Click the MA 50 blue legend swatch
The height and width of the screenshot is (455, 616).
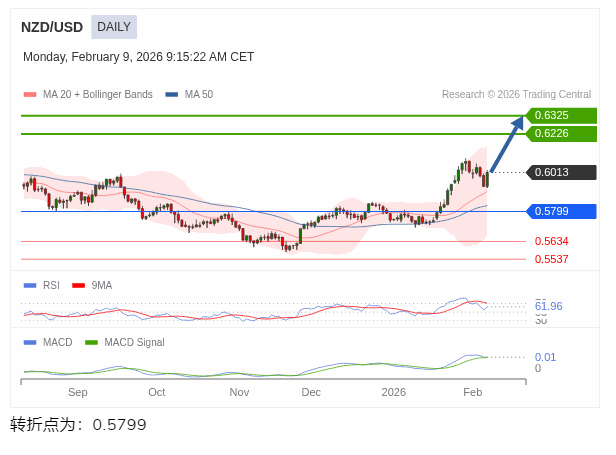[172, 95]
